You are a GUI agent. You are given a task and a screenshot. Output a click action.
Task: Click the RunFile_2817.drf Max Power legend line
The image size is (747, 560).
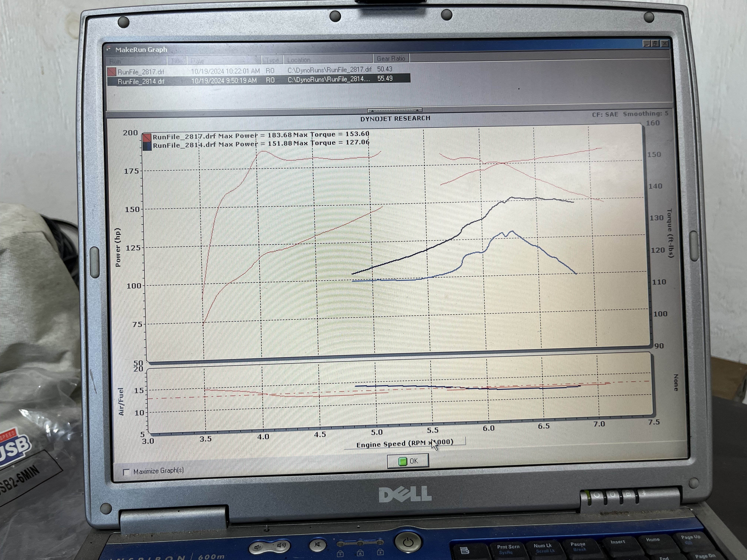[x=261, y=135]
